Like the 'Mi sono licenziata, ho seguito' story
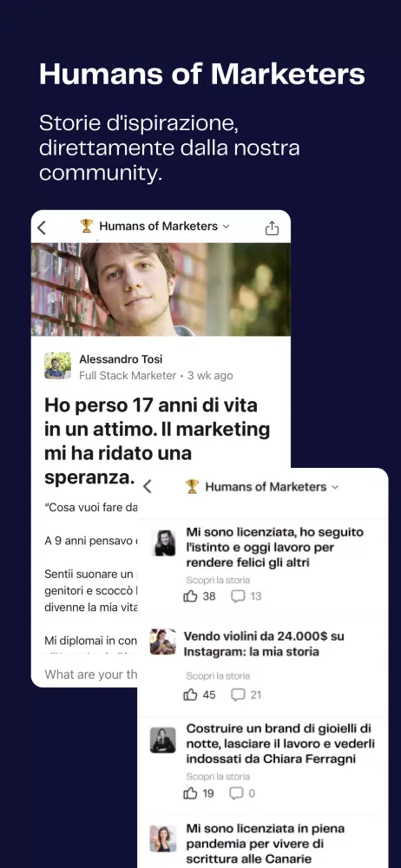Image resolution: width=401 pixels, height=868 pixels. (191, 596)
